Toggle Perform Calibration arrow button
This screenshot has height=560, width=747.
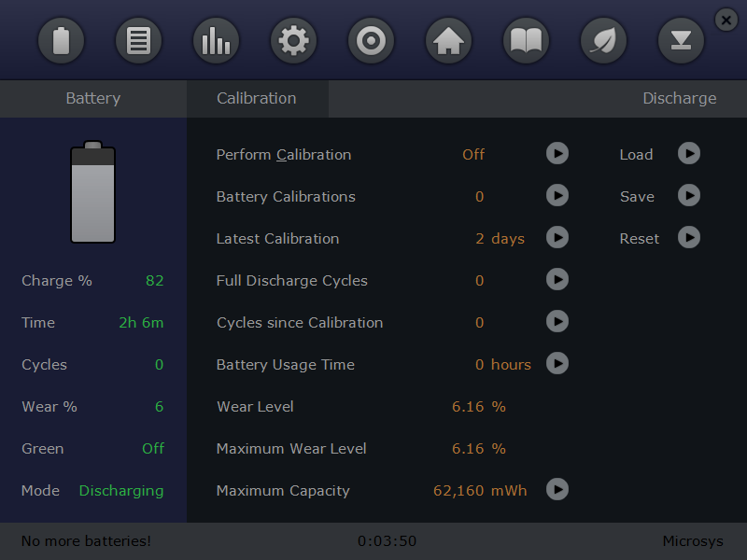(x=557, y=153)
